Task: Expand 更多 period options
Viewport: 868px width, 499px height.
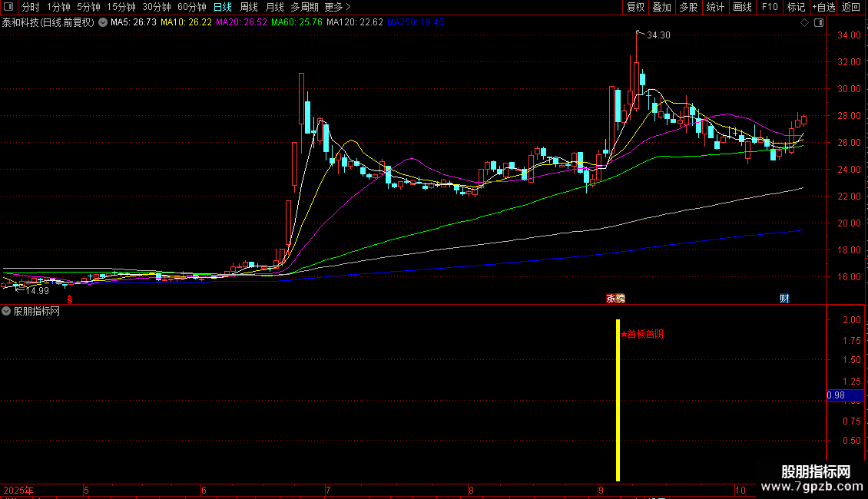Action: coord(338,7)
